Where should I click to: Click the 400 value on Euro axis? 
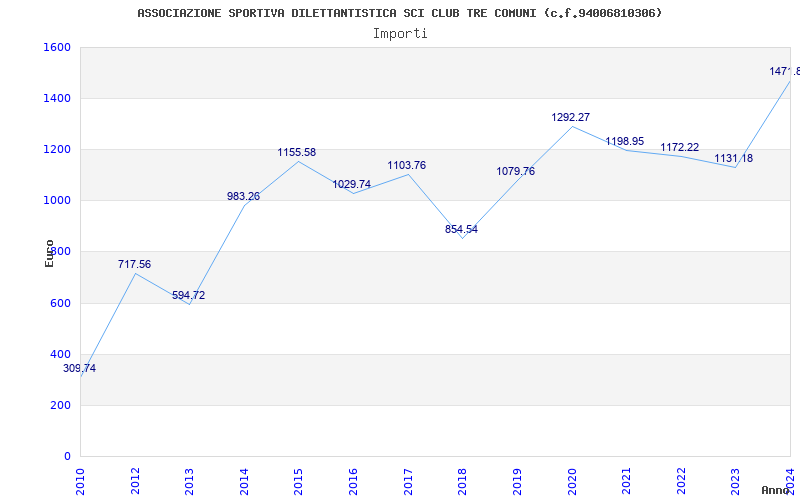[61, 355]
